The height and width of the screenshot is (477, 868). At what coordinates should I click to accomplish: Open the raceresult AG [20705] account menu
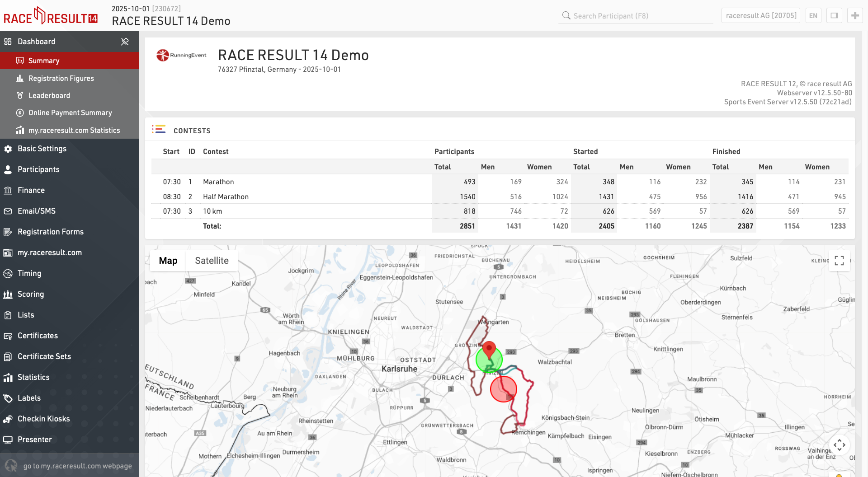[761, 16]
